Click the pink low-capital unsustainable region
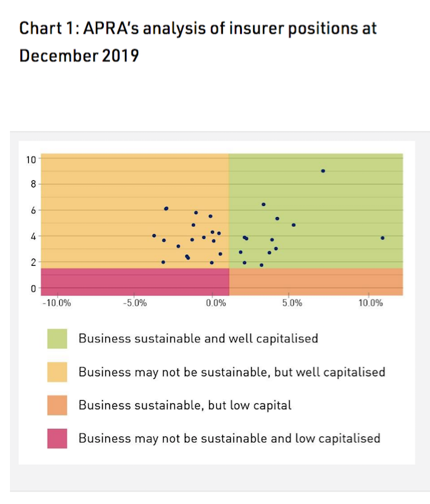This screenshot has width=430, height=504. 135,282
